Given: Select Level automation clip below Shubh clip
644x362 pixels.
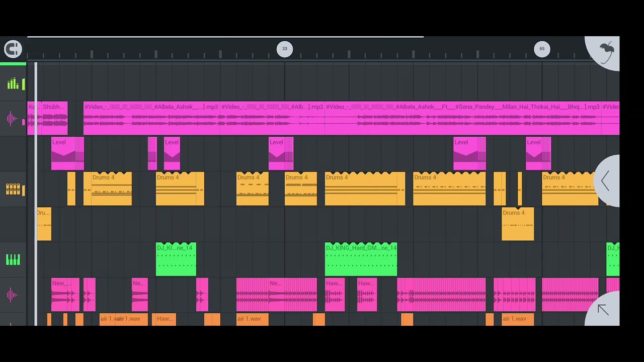Looking at the screenshot, I should pyautogui.click(x=67, y=153).
